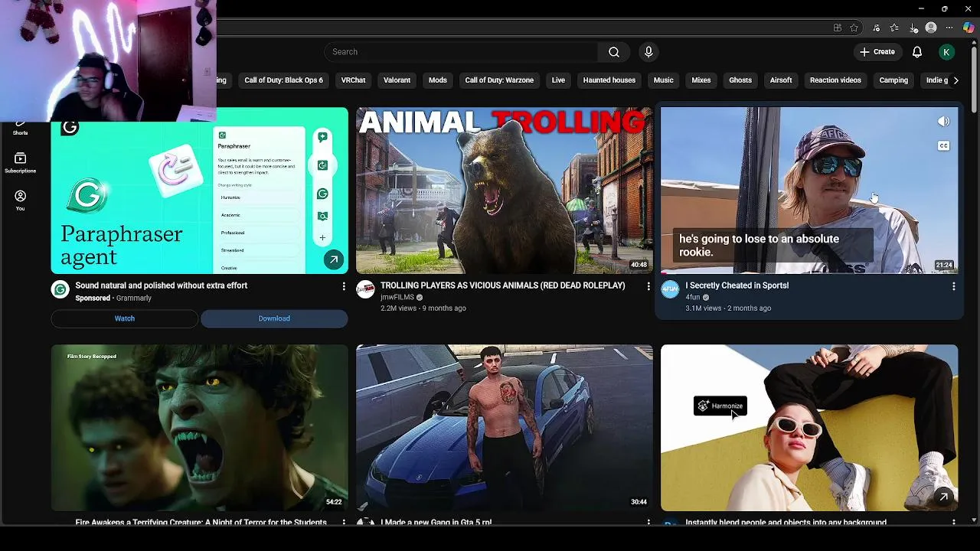This screenshot has height=551, width=980.
Task: Open the You section in sidebar
Action: tap(21, 201)
